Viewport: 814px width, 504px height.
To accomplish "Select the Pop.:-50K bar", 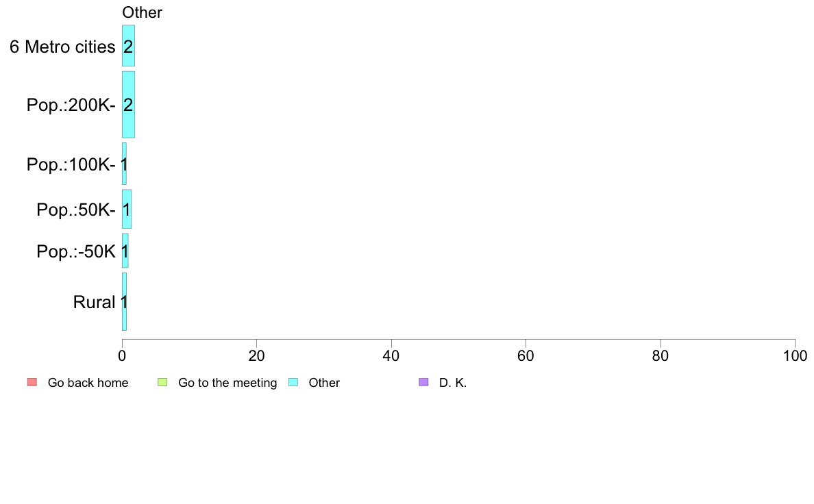I will [x=125, y=251].
